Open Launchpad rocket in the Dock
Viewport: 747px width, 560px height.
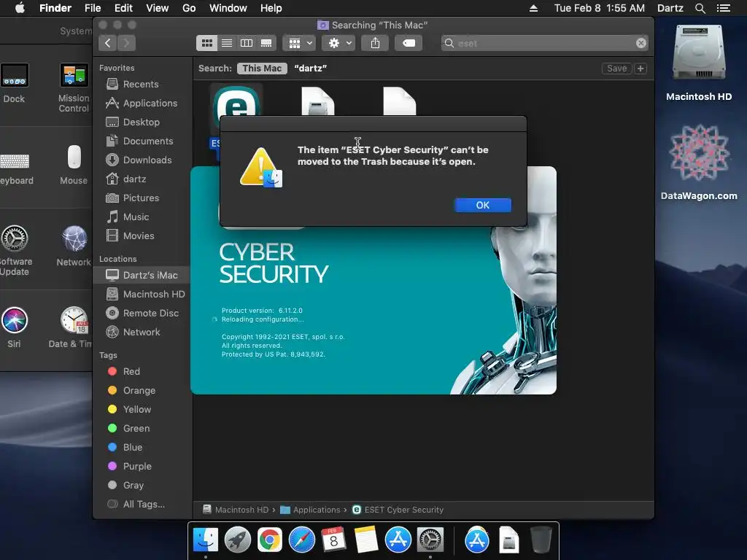point(237,540)
